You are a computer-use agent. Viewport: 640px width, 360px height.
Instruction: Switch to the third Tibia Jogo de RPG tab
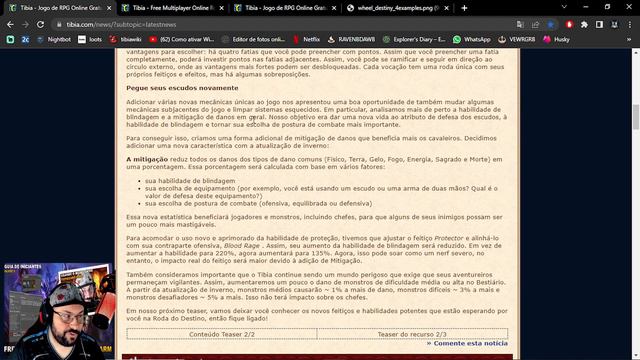pos(286,8)
